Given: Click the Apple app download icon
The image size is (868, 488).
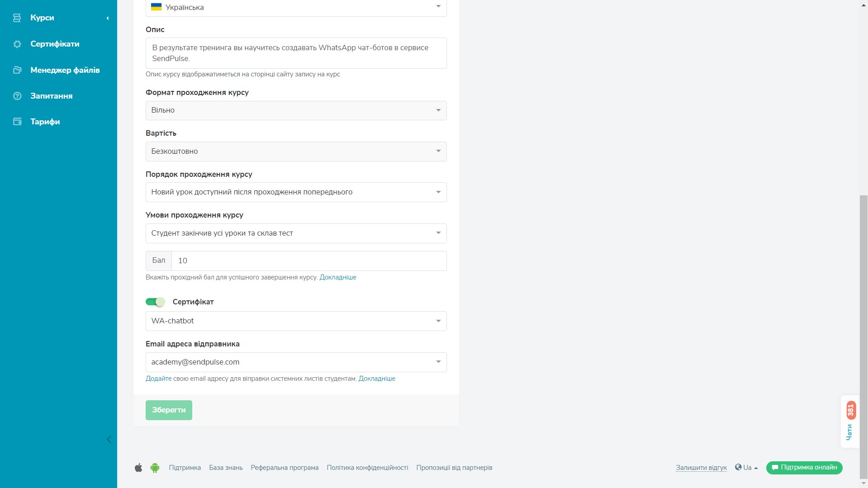Looking at the screenshot, I should coord(138,468).
